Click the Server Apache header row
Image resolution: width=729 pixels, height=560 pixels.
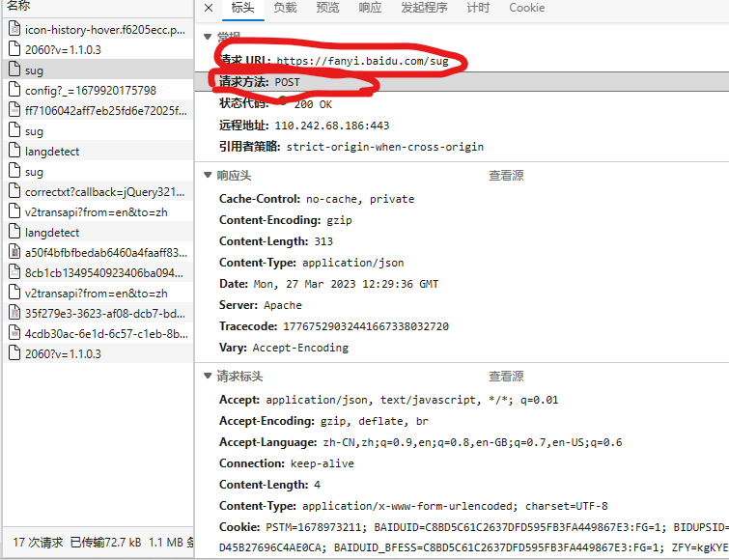261,305
